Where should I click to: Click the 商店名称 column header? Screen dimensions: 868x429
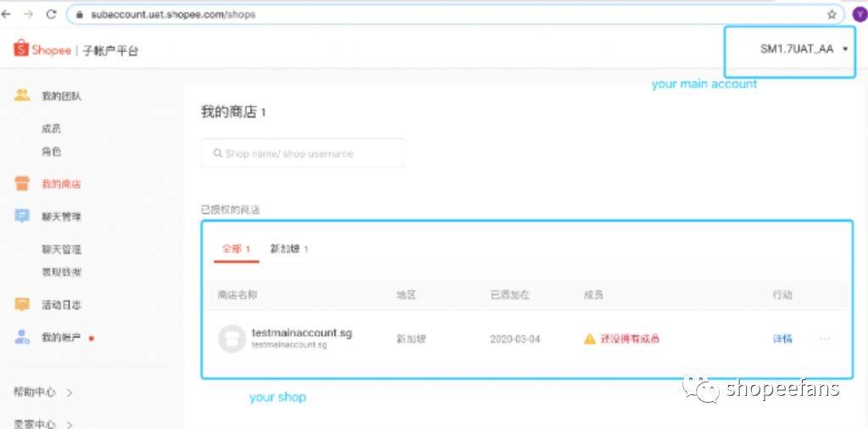[237, 295]
